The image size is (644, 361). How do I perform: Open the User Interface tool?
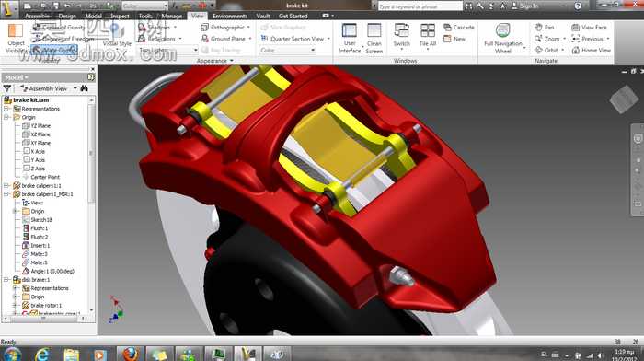click(x=350, y=39)
